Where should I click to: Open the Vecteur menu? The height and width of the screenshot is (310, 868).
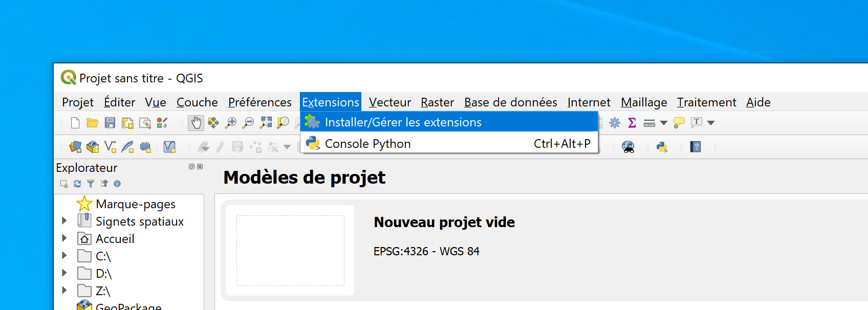point(389,102)
